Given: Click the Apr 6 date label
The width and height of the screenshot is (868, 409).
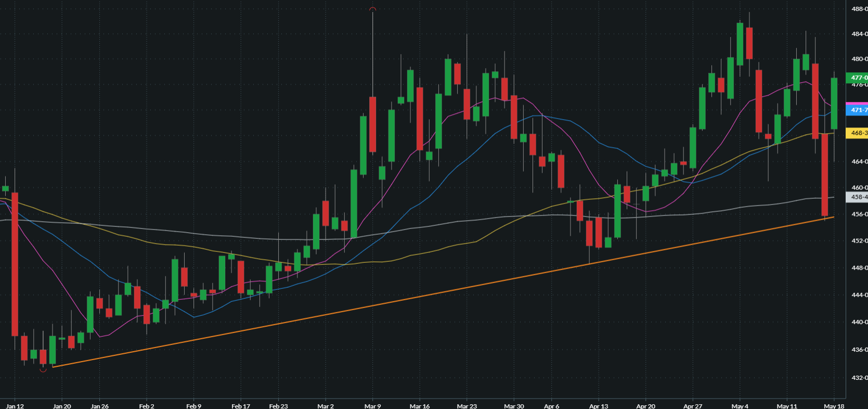Looking at the screenshot, I should click(551, 406).
